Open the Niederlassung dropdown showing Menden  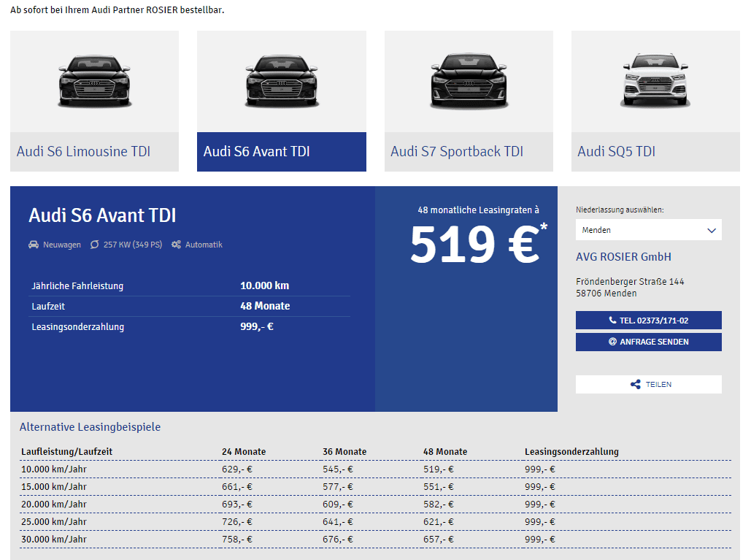[x=649, y=230]
